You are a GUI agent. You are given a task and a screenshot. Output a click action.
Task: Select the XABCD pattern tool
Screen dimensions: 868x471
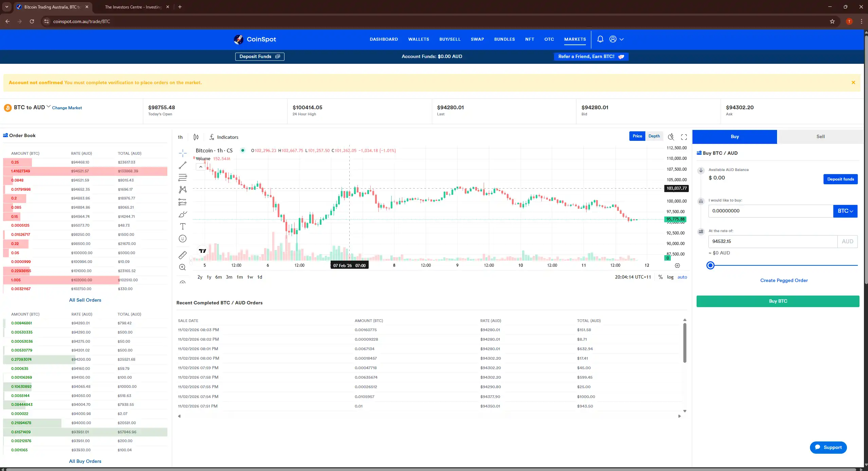[x=183, y=190]
